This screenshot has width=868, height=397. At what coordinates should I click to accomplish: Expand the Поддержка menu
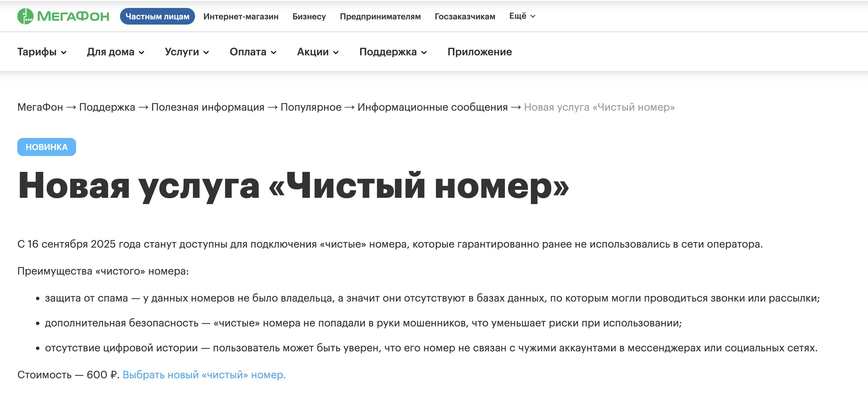(x=393, y=52)
